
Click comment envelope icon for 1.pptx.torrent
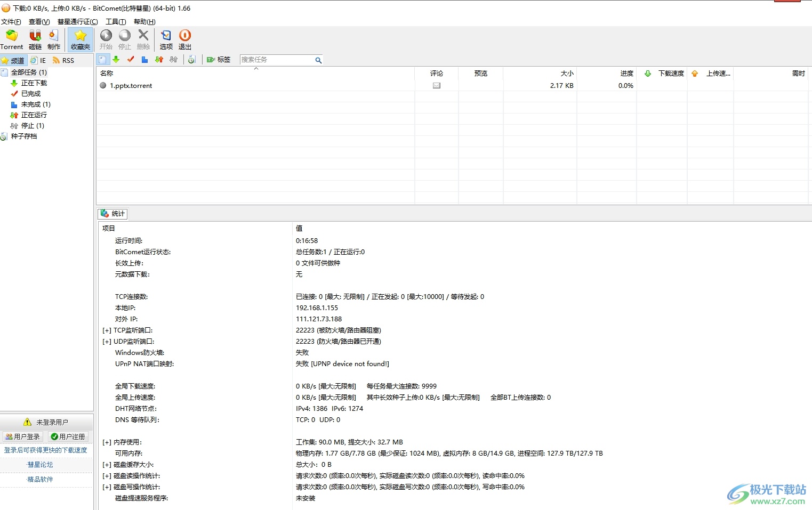[437, 85]
